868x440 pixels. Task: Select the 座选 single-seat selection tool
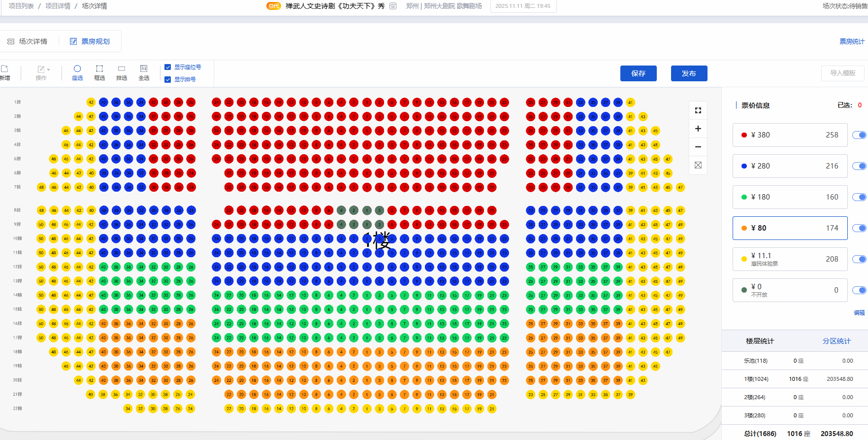coord(77,72)
